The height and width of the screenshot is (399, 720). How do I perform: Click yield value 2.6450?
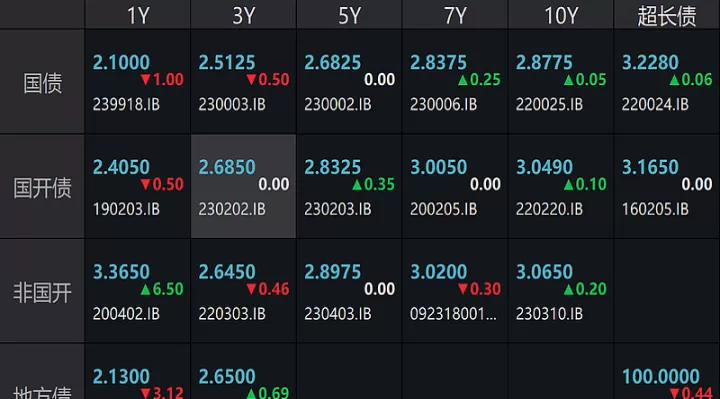click(x=227, y=272)
